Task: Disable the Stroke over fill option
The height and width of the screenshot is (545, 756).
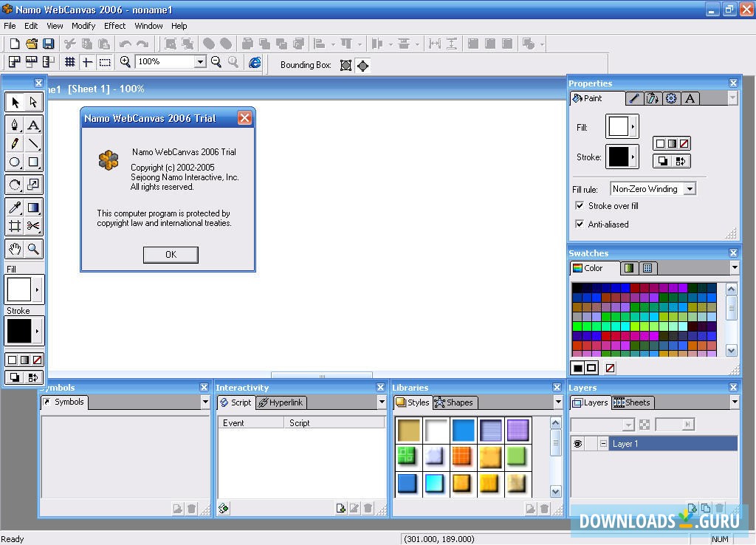Action: (x=580, y=206)
